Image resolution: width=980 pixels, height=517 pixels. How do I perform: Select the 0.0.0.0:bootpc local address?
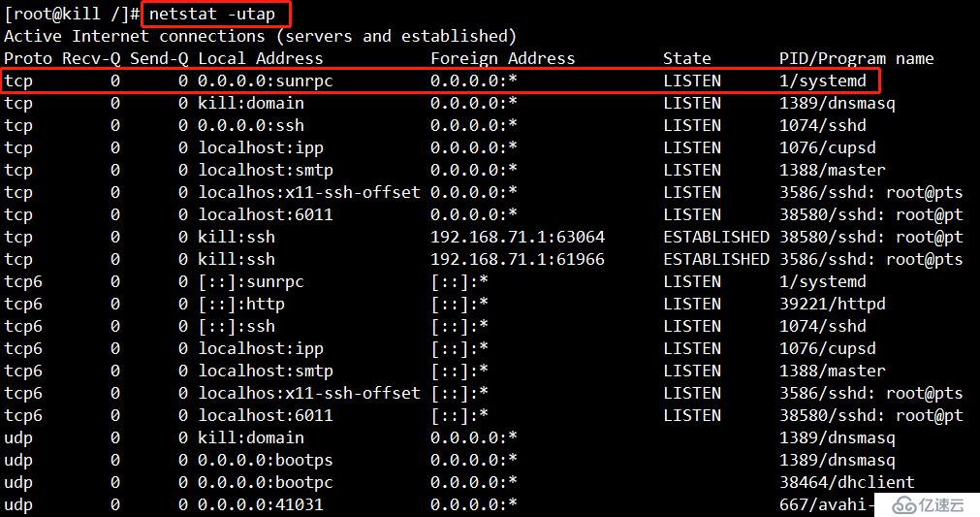(x=265, y=483)
